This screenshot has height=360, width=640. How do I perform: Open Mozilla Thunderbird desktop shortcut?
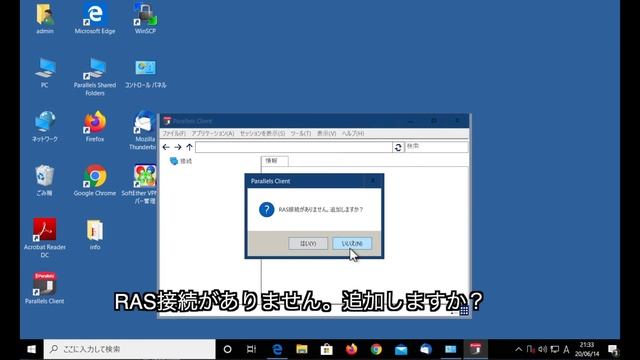144,131
